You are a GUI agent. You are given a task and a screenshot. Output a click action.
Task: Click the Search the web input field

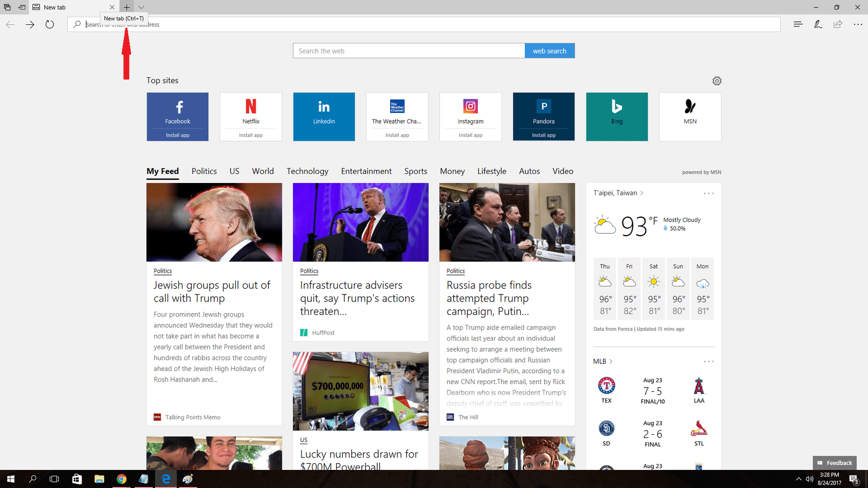409,51
